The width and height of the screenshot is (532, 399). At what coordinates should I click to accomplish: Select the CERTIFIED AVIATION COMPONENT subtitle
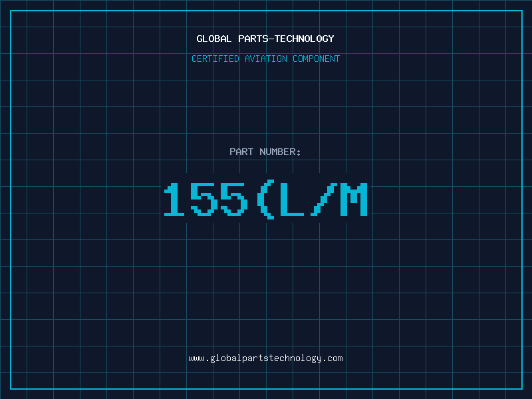tap(265, 59)
